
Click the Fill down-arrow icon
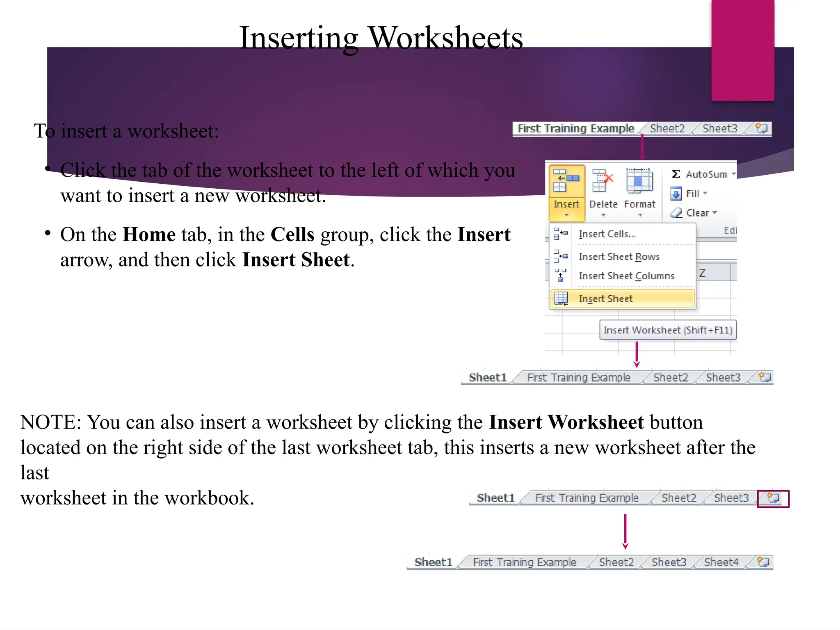click(676, 194)
